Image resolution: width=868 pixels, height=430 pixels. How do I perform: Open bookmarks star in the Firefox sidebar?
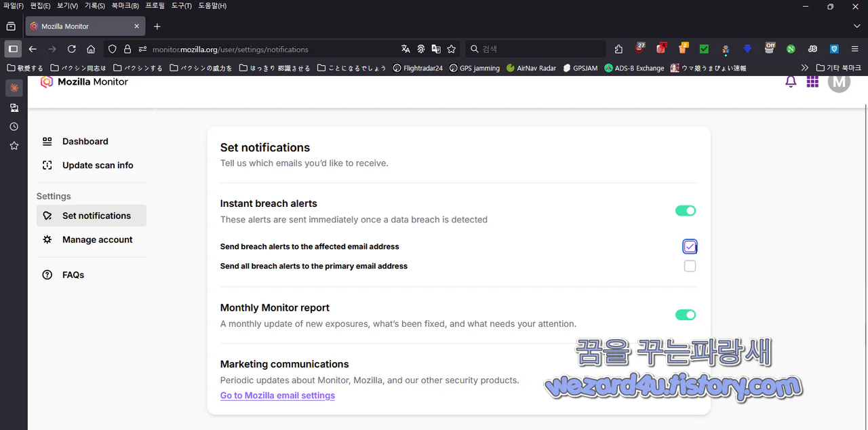pos(14,146)
